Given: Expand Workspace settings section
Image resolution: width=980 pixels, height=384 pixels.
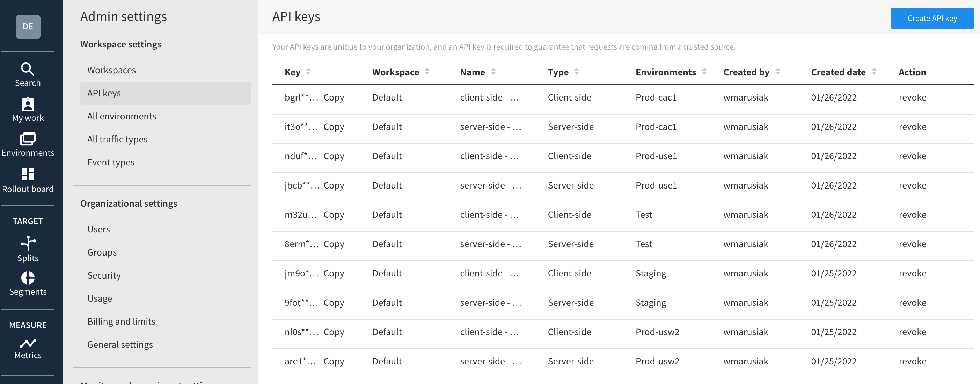Looking at the screenshot, I should click(120, 44).
